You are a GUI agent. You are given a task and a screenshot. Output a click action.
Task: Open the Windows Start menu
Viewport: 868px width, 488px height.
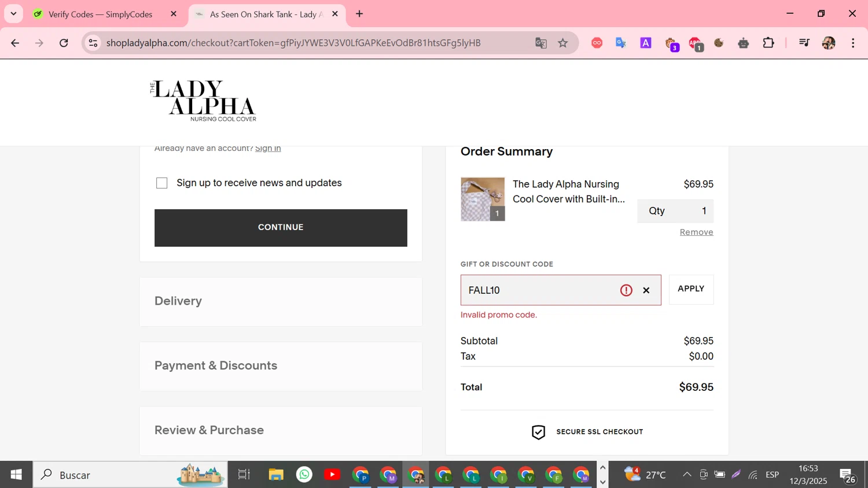[x=16, y=475]
